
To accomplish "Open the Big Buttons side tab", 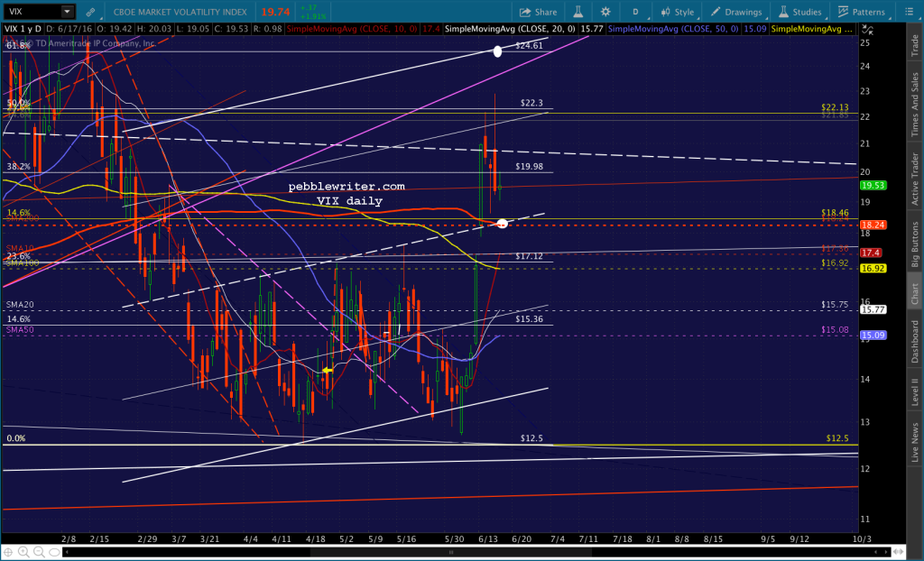I will [915, 244].
